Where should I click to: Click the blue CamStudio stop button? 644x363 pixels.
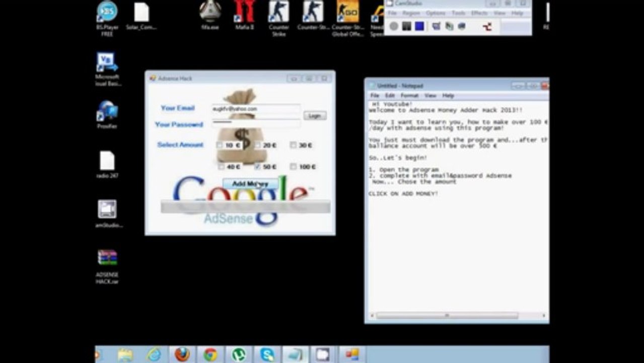(x=419, y=26)
